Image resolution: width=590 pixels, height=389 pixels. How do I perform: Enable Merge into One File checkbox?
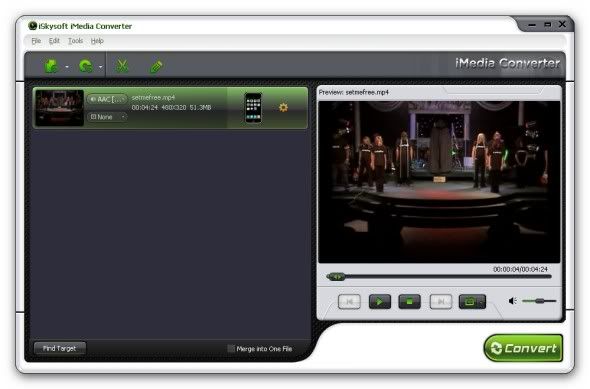tap(231, 348)
